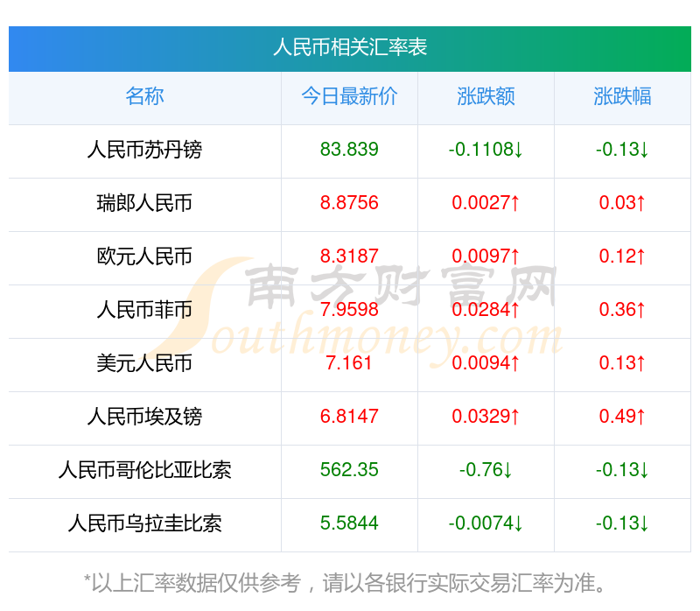Screen dimensions: 700x611
Task: Click the 欧元人民币 row name
Action: (x=144, y=256)
